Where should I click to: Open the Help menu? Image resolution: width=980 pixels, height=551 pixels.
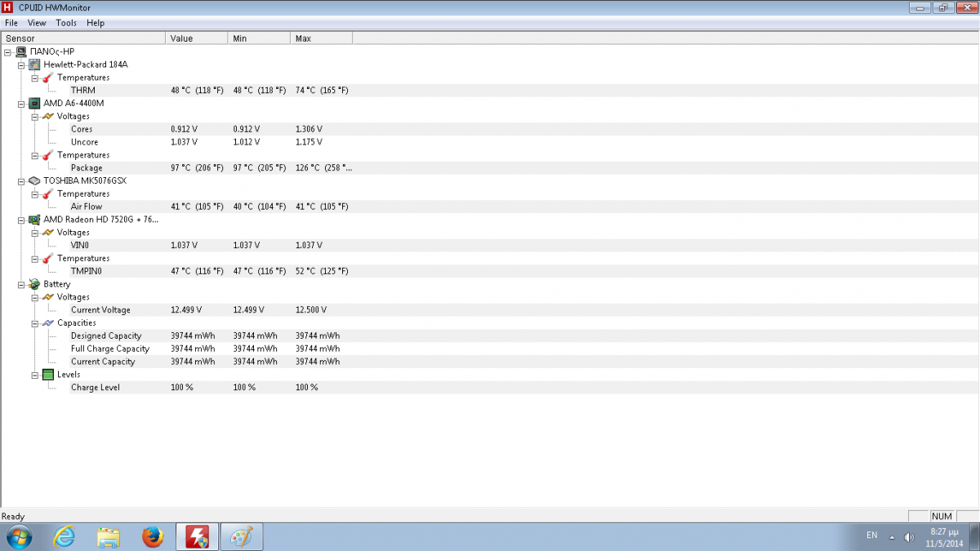[x=96, y=23]
